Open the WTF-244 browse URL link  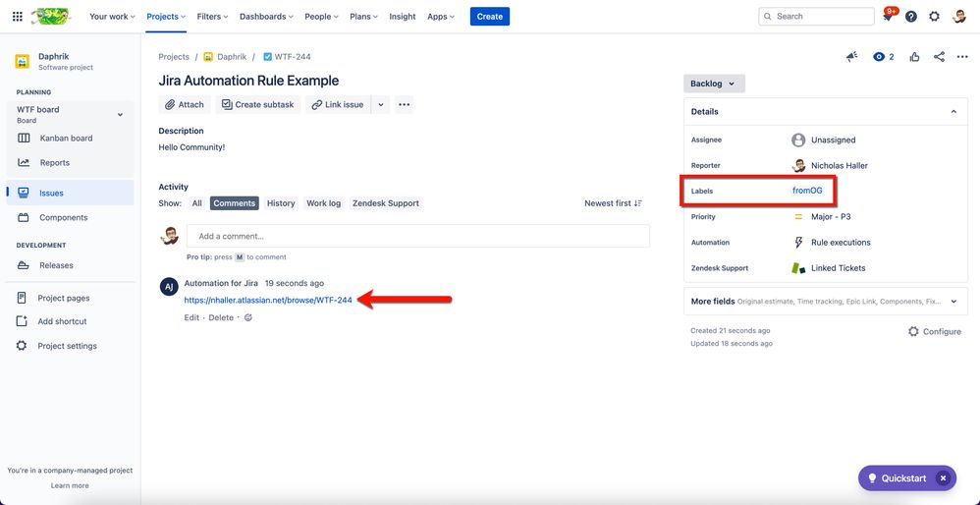tap(268, 300)
